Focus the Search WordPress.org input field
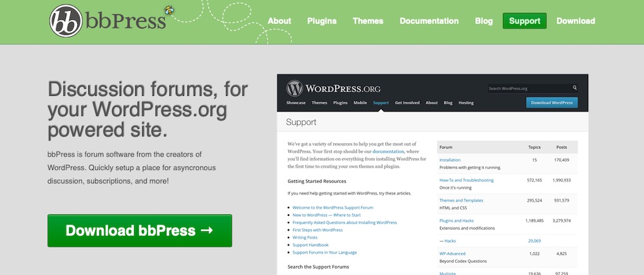 click(x=528, y=88)
